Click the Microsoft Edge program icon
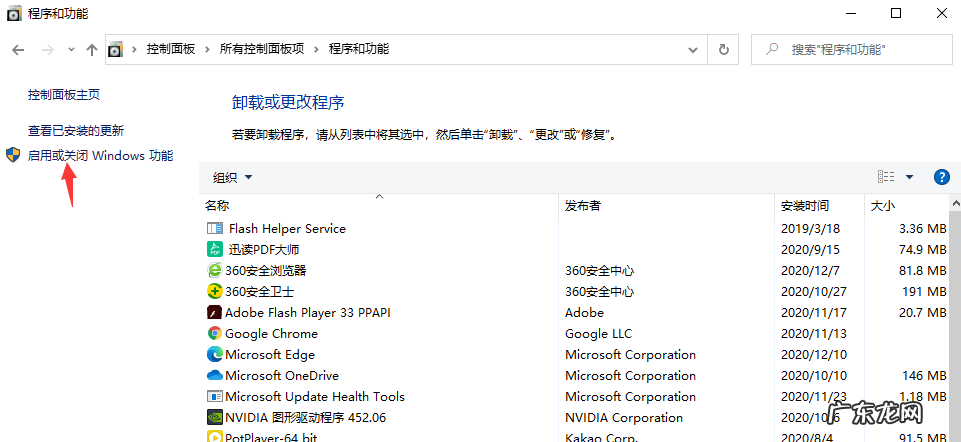The width and height of the screenshot is (961, 442). (x=215, y=354)
